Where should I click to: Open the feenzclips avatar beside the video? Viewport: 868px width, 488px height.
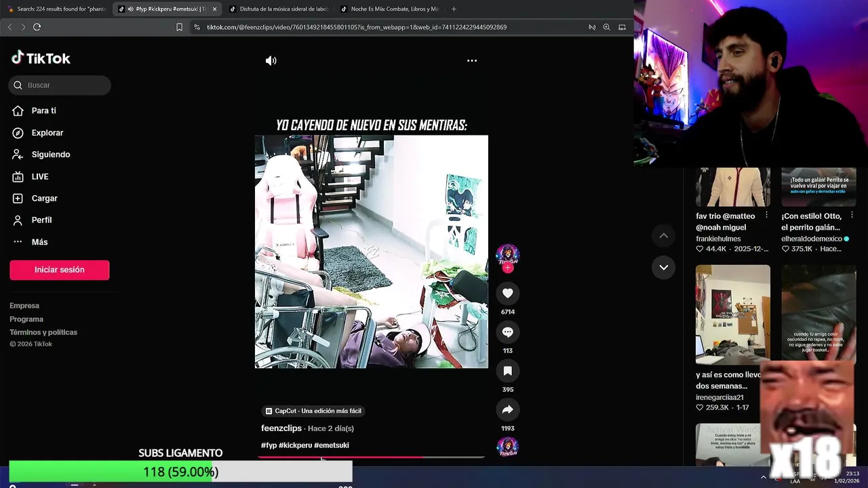point(508,255)
